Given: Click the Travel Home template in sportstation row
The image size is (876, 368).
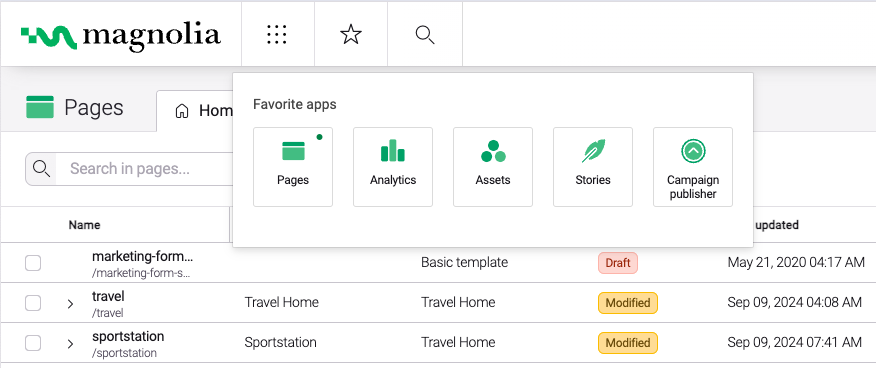Looking at the screenshot, I should coord(458,343).
